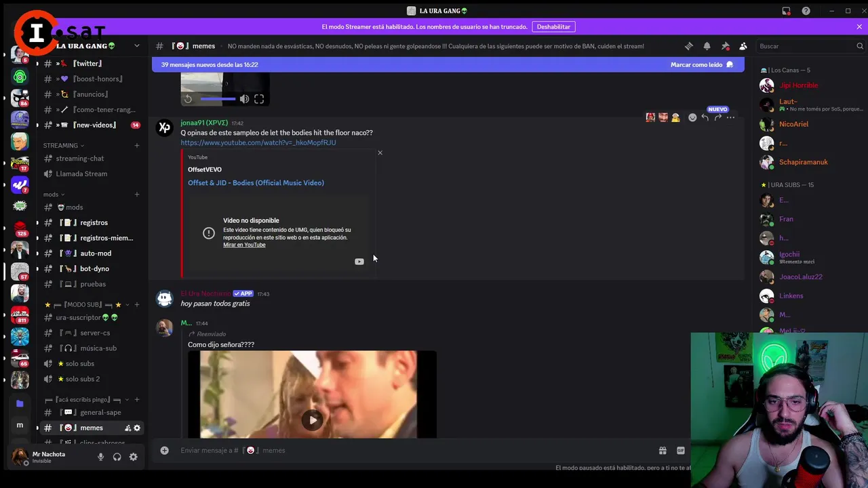Dismiss the streamer mode banner
The image size is (868, 488).
point(859,27)
